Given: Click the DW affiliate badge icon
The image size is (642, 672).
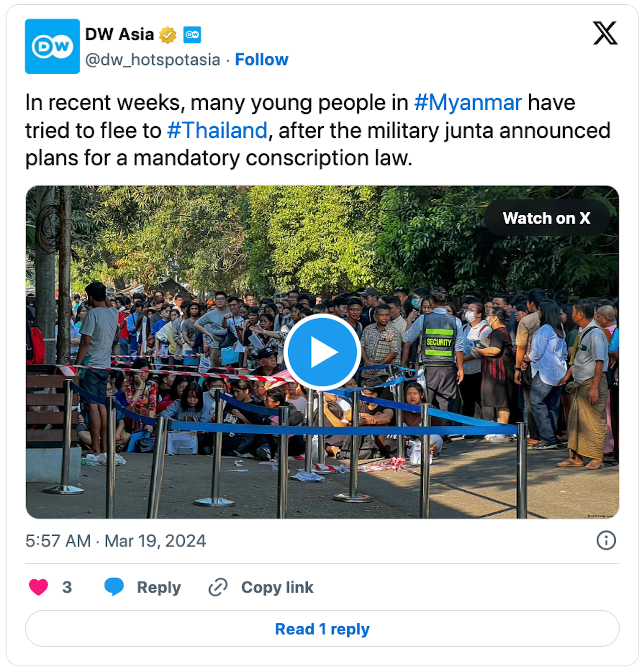Looking at the screenshot, I should [192, 35].
